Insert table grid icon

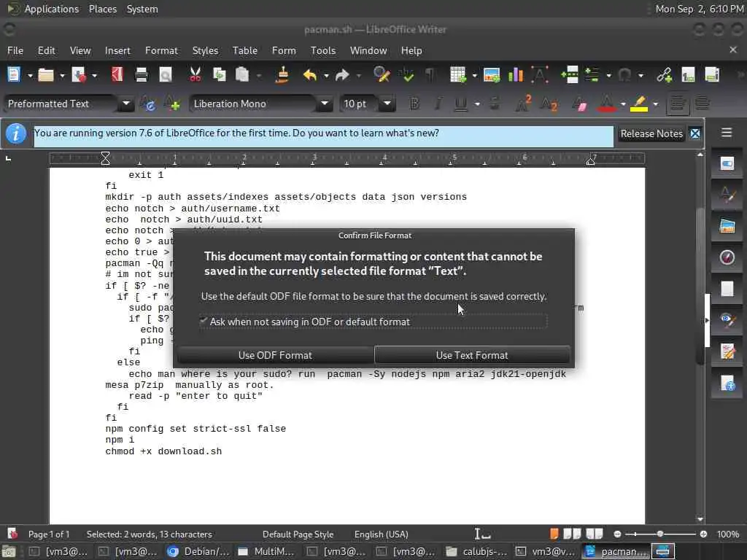tap(458, 75)
